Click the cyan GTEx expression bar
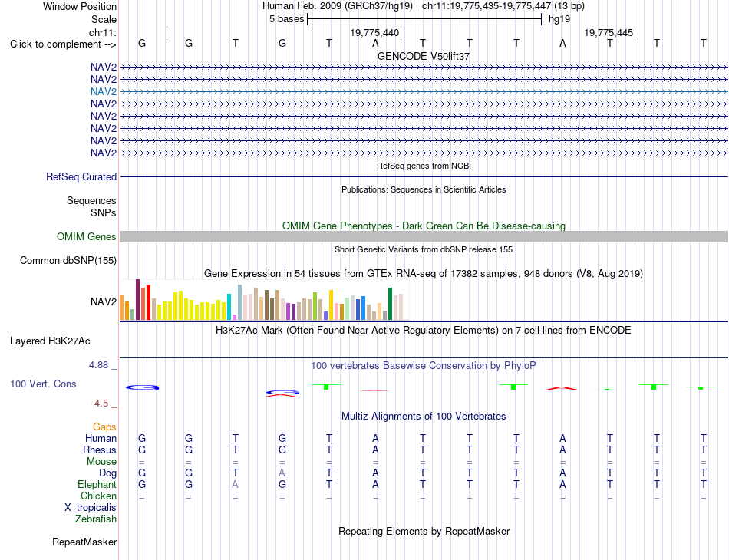Image resolution: width=729 pixels, height=560 pixels. [x=229, y=307]
